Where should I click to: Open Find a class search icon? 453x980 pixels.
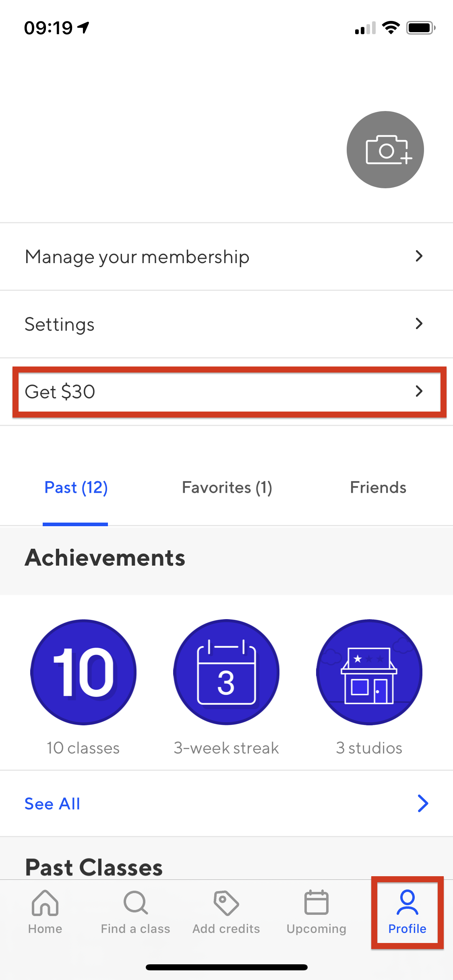click(x=136, y=903)
